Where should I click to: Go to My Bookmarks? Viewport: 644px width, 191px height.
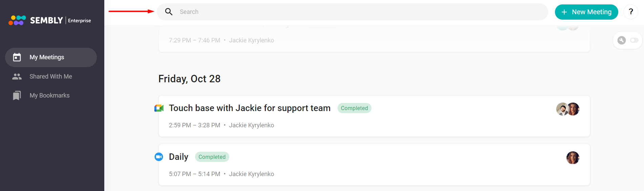(x=51, y=95)
